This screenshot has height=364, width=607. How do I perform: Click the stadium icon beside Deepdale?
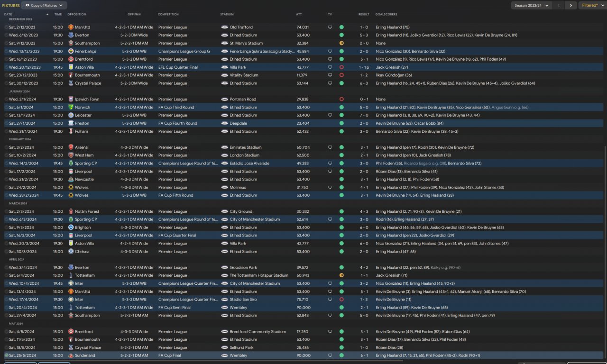tap(224, 123)
